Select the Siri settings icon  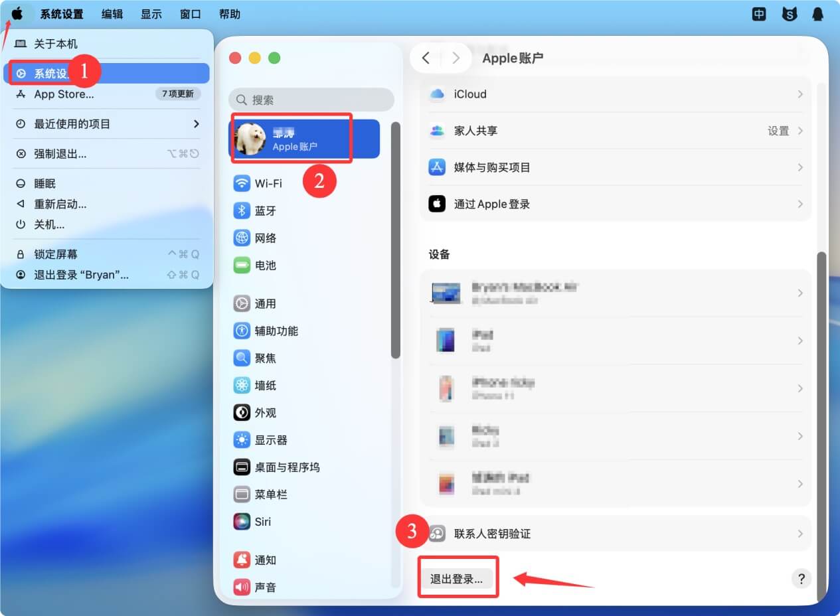click(260, 522)
